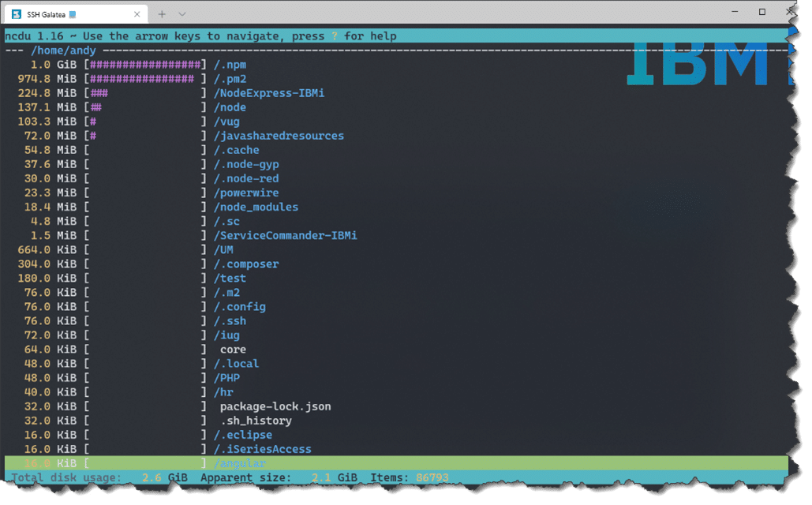Click the .sh_history file row
The height and width of the screenshot is (505, 812).
pyautogui.click(x=256, y=421)
